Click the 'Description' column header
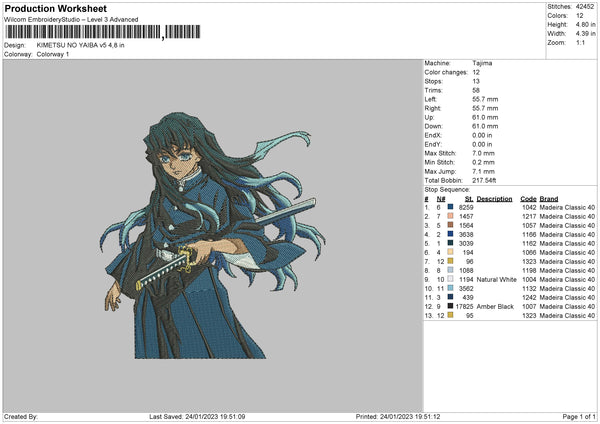Image resolution: width=600 pixels, height=424 pixels. point(494,199)
